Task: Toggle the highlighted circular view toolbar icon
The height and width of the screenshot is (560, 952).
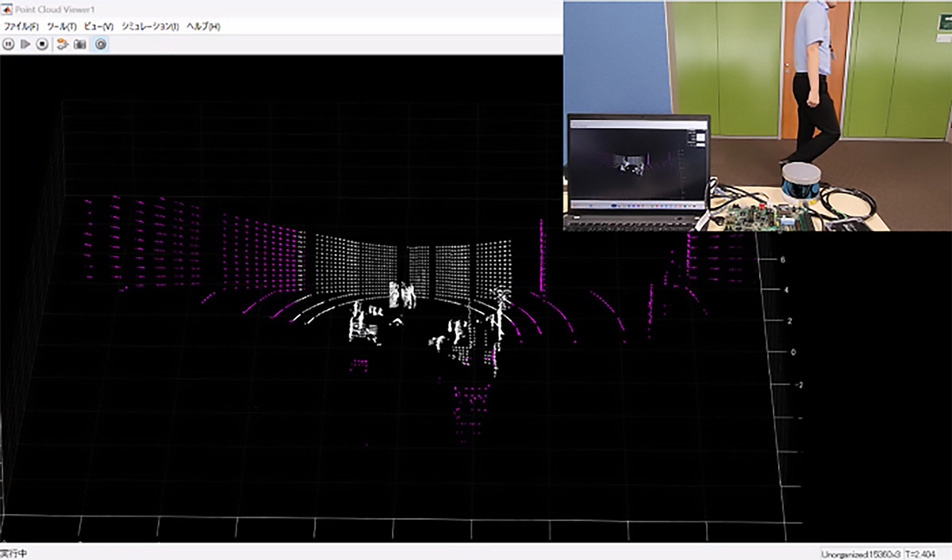Action: pos(101,44)
